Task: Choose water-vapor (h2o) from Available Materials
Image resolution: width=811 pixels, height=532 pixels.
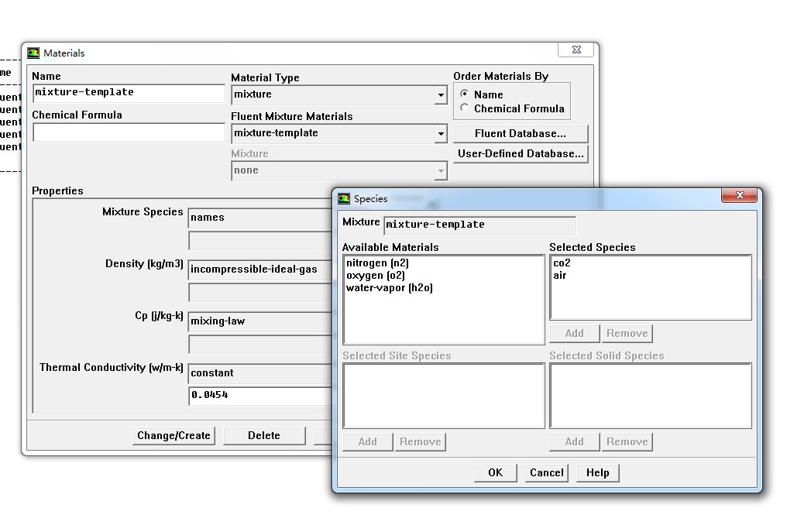Action: [389, 288]
